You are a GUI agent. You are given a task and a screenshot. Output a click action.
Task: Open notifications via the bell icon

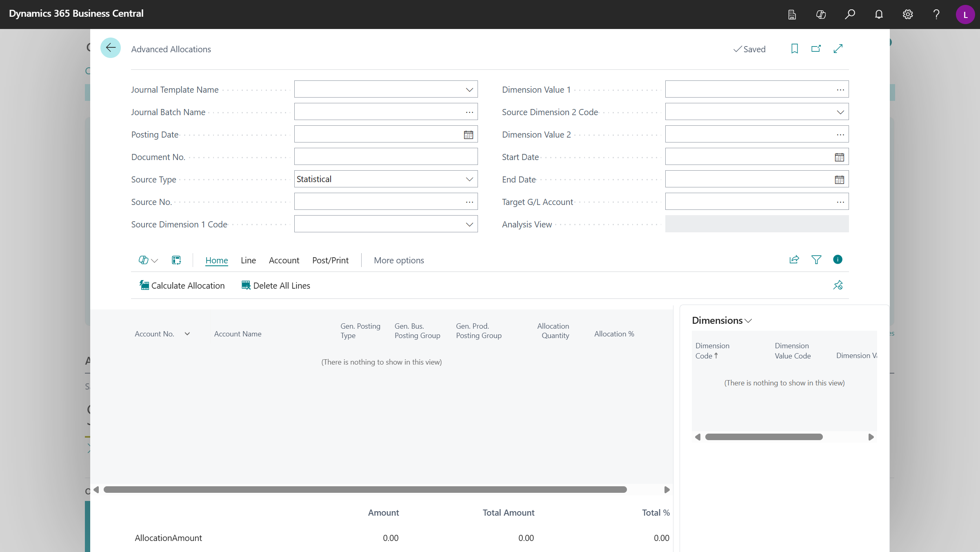point(879,14)
